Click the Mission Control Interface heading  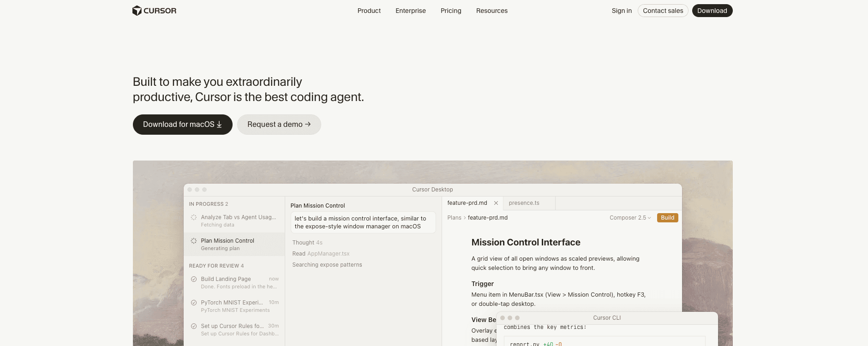[x=526, y=242]
